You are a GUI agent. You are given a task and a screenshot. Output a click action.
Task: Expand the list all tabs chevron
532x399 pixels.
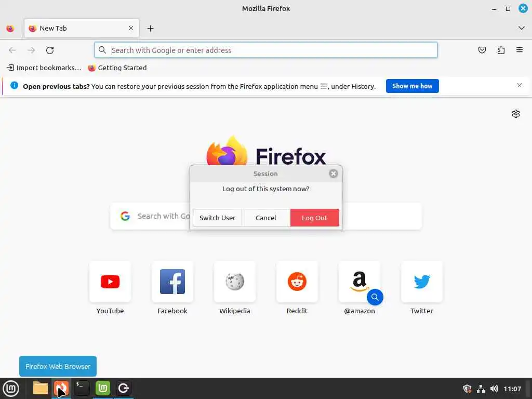click(522, 28)
